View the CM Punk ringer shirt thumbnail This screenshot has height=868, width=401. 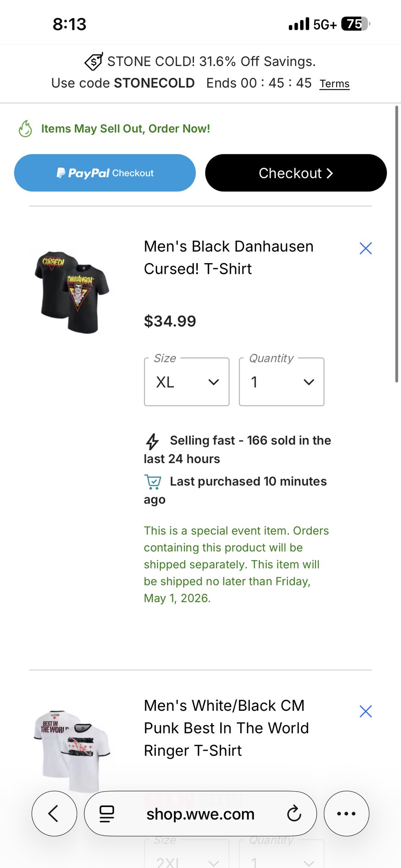pyautogui.click(x=72, y=749)
